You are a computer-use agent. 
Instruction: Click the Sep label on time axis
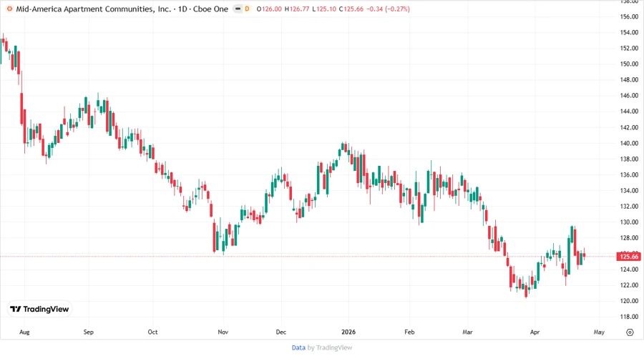88,332
